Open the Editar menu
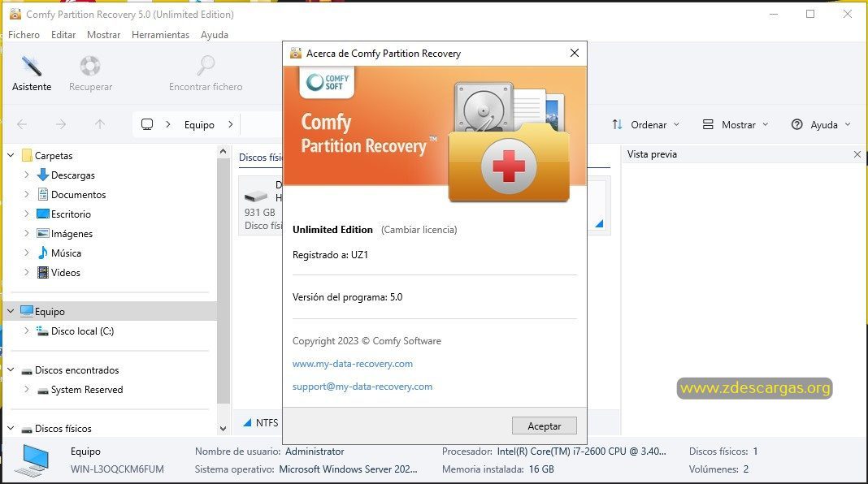 tap(63, 34)
